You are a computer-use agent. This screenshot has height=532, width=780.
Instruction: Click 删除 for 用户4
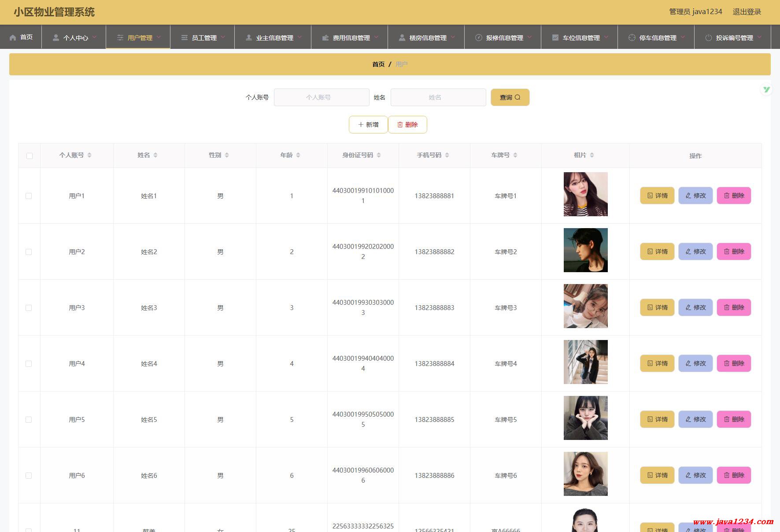(734, 363)
